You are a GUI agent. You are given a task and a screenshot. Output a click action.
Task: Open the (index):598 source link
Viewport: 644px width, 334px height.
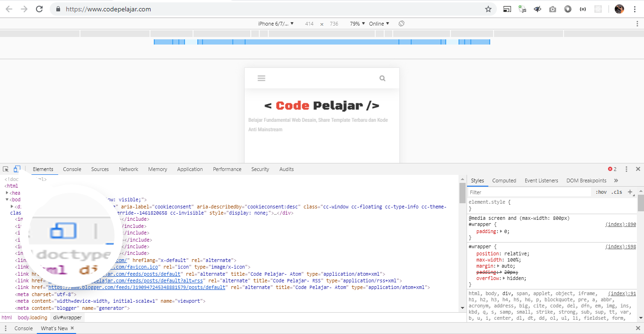click(x=621, y=247)
